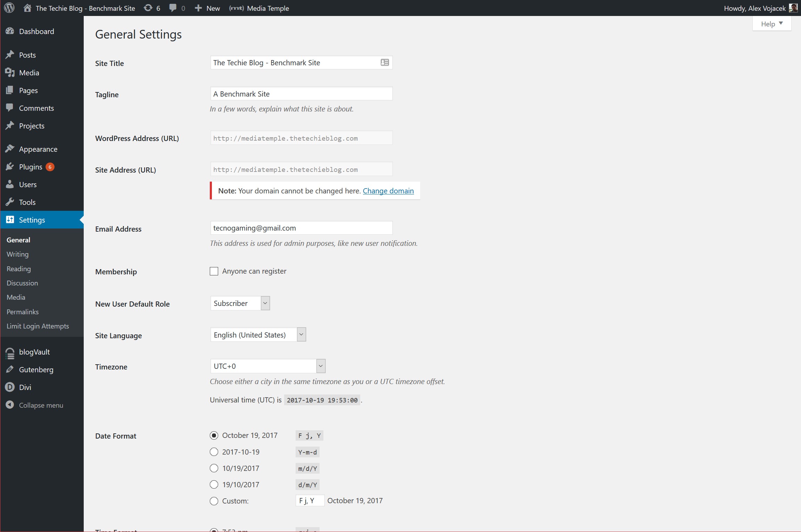801x532 pixels.
Task: Click the custom date format text field
Action: coord(310,500)
